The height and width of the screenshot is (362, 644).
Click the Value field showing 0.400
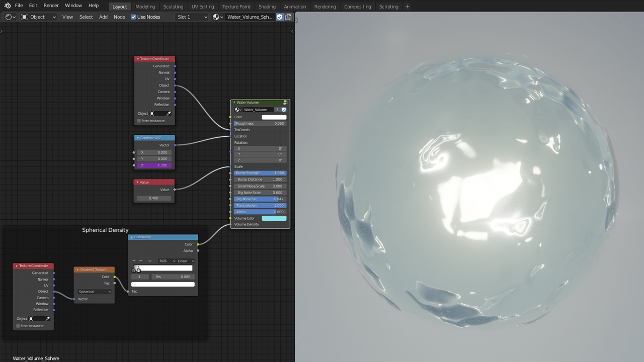click(153, 198)
